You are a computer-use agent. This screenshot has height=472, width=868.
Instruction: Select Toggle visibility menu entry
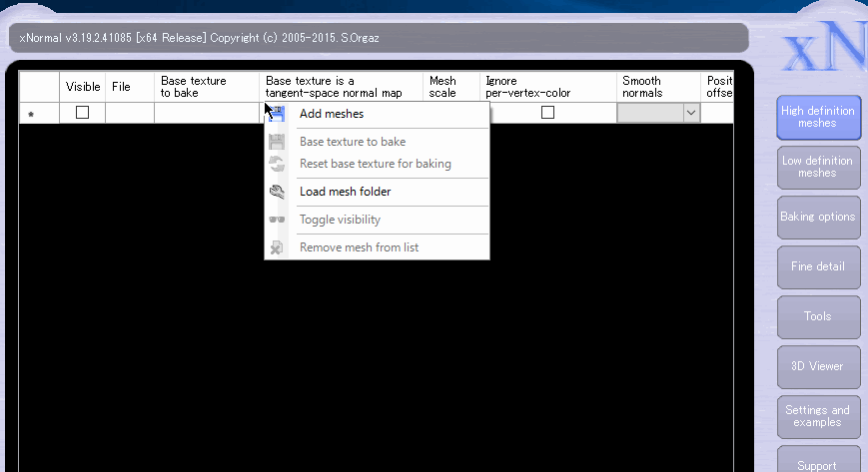(x=377, y=220)
